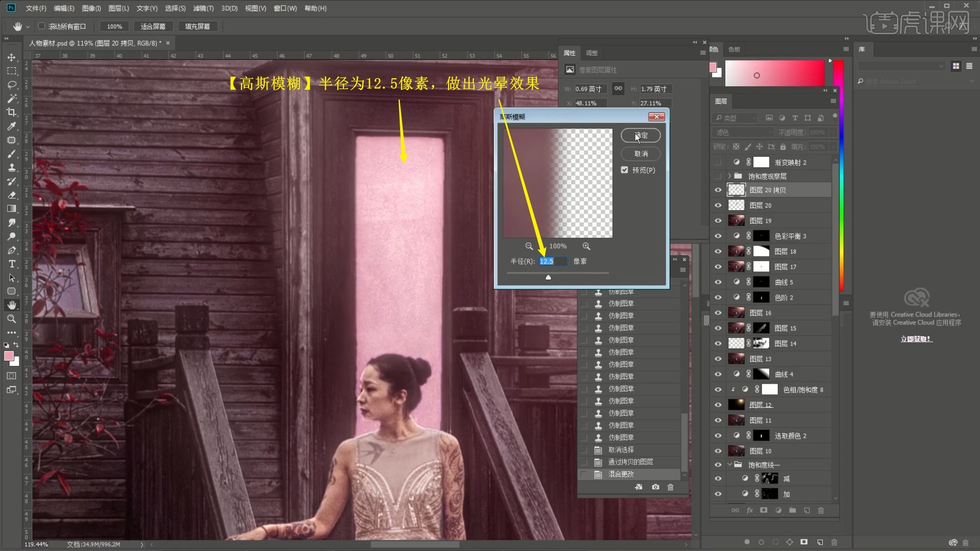Select the Move tool
Viewport: 980px width, 551px height.
point(12,57)
